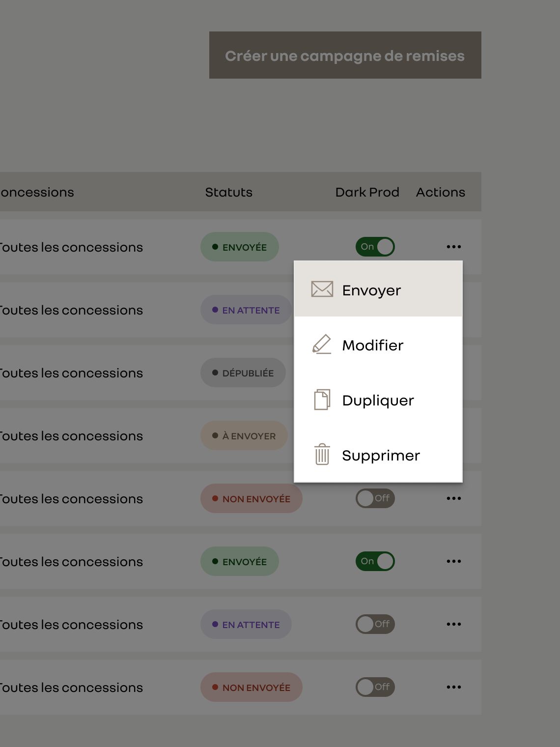This screenshot has height=747, width=560.
Task: Enable Dark Prod toggle on last EN ATTENTE row
Action: click(x=375, y=624)
